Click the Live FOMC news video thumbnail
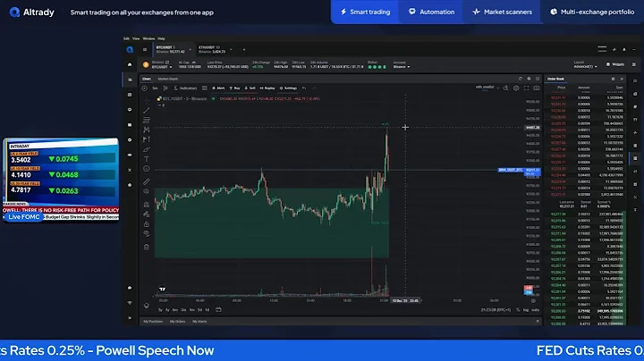 click(61, 180)
